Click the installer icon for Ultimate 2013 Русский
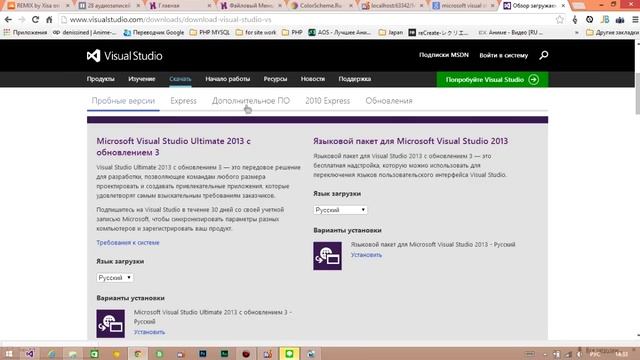This screenshot has width=640, height=360. click(x=111, y=324)
